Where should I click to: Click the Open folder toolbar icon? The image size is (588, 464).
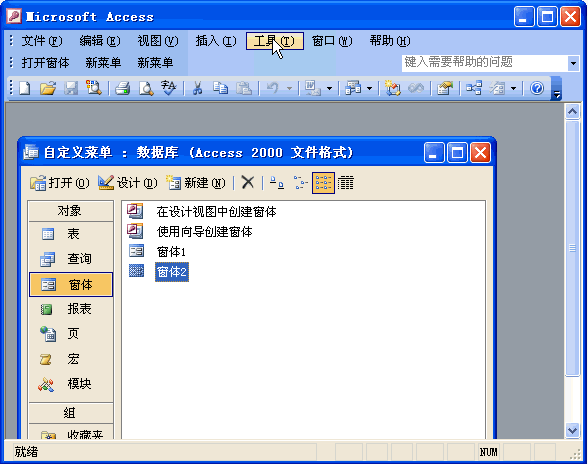pyautogui.click(x=48, y=89)
